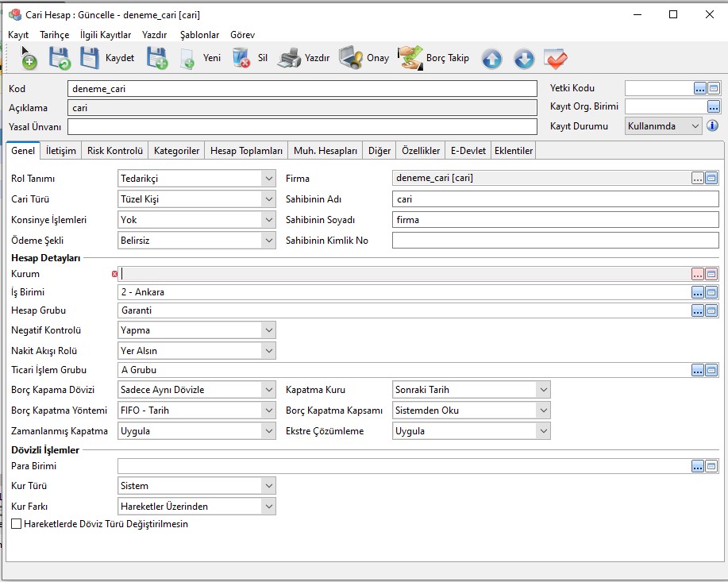The height and width of the screenshot is (582, 728).
Task: Click the Yeni new record icon
Action: pos(187,58)
